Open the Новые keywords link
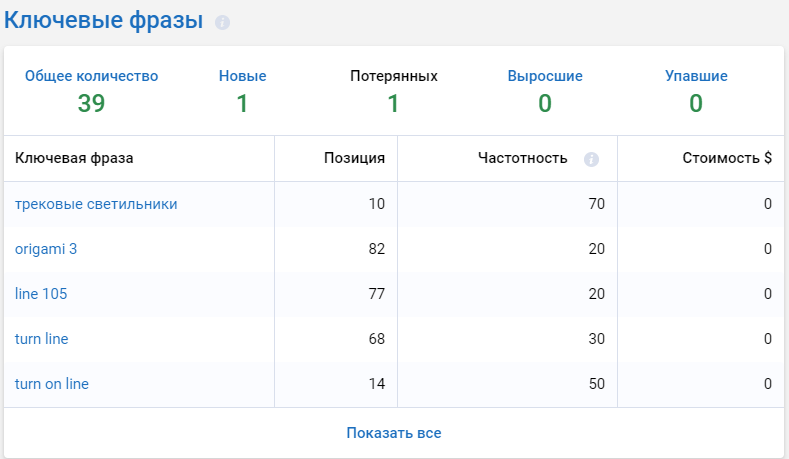 (243, 76)
